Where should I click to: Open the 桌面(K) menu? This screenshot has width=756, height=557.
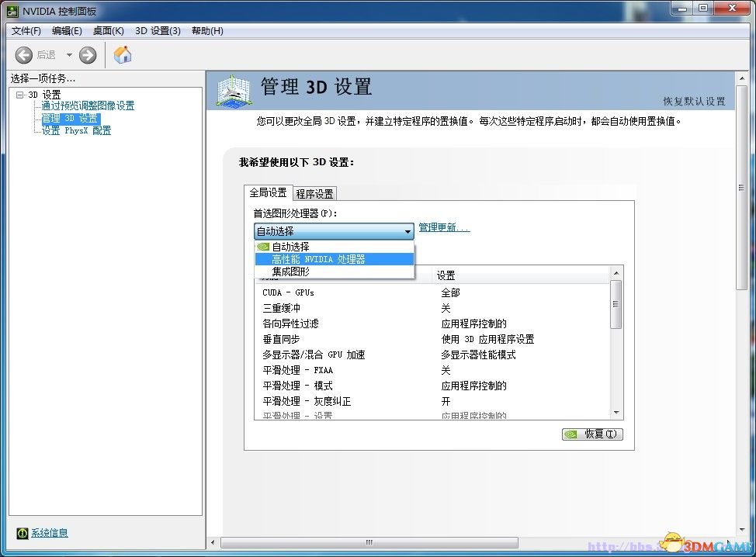[x=109, y=31]
